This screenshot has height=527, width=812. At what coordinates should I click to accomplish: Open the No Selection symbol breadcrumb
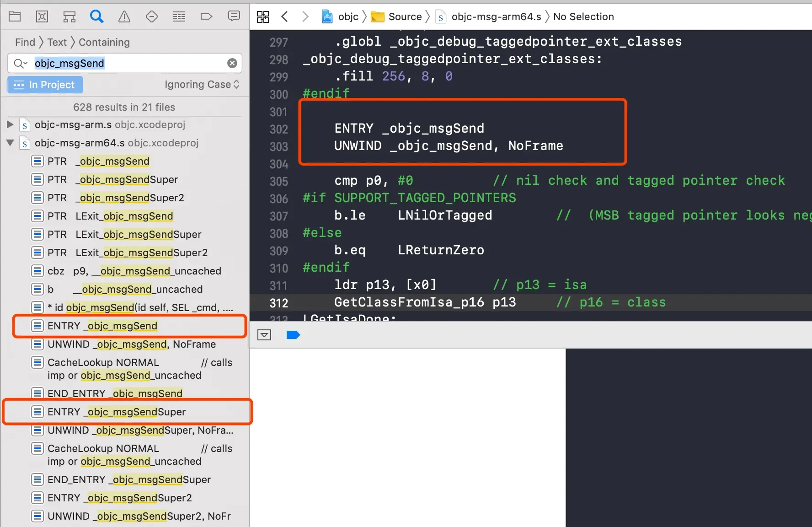583,17
